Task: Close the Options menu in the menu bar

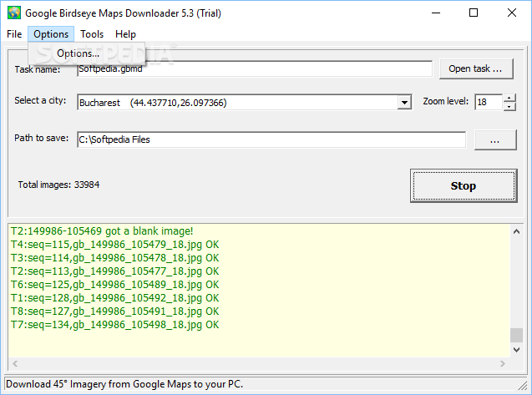Action: pyautogui.click(x=51, y=34)
